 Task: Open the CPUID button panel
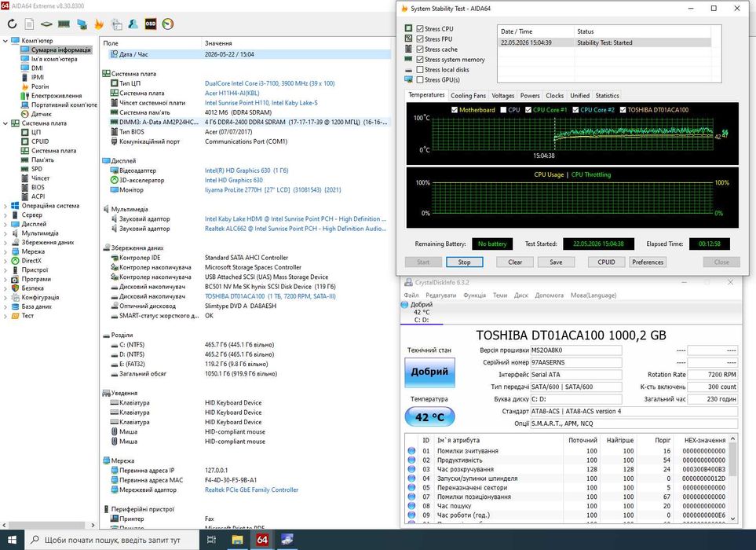[x=606, y=262]
